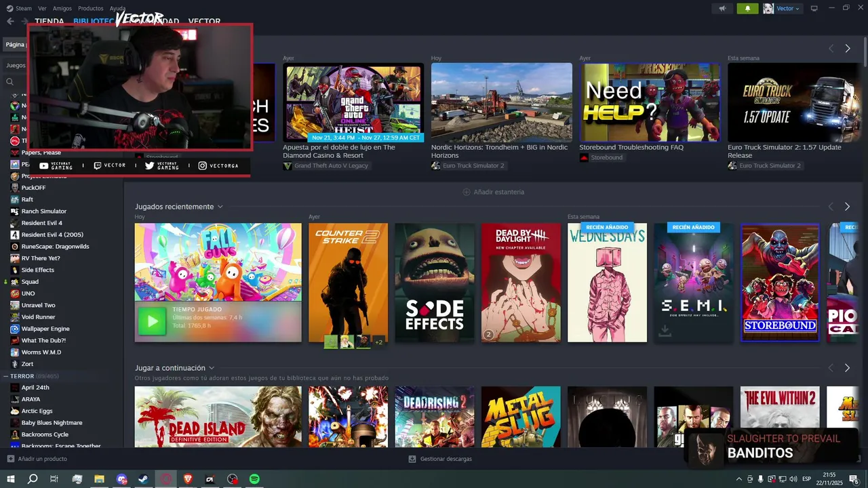Viewport: 868px width, 488px height.
Task: Select Arctic Eggs in the list
Action: 37,411
